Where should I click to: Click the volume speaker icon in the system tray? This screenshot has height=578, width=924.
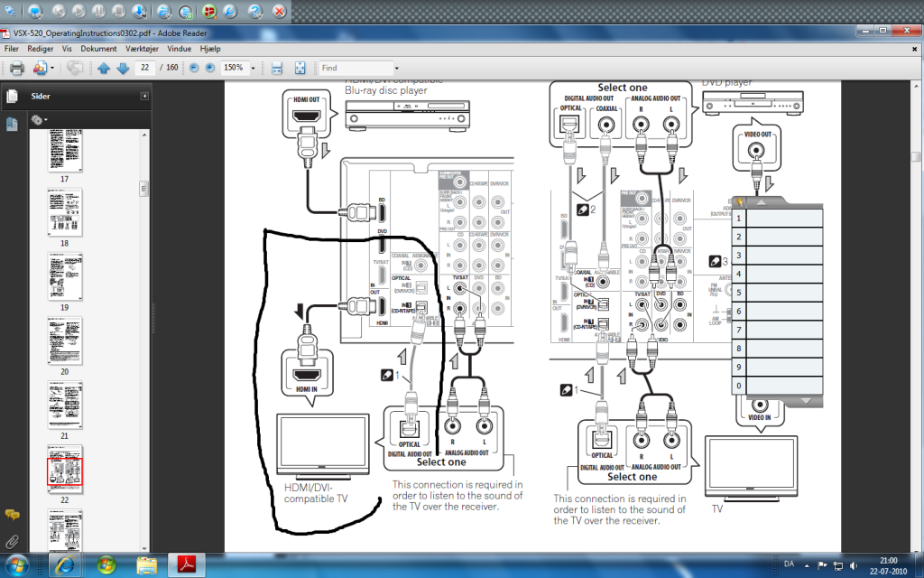coord(854,565)
